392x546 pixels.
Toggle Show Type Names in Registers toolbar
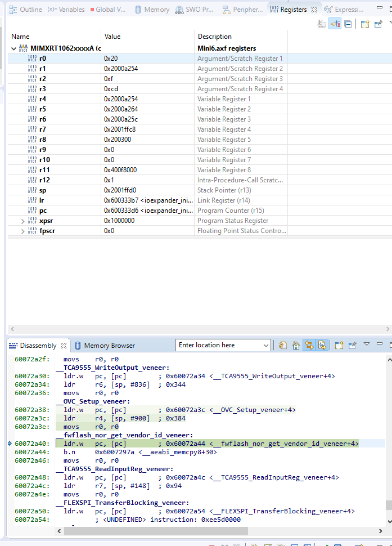coord(322,24)
